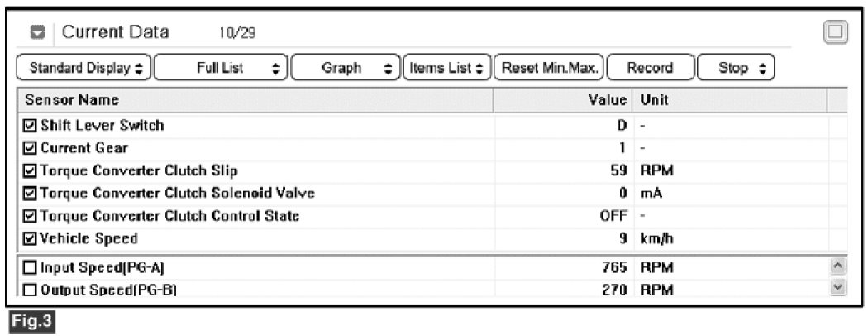Enable the Input Speed(PG-A) checkbox
The image size is (868, 336).
[31, 267]
